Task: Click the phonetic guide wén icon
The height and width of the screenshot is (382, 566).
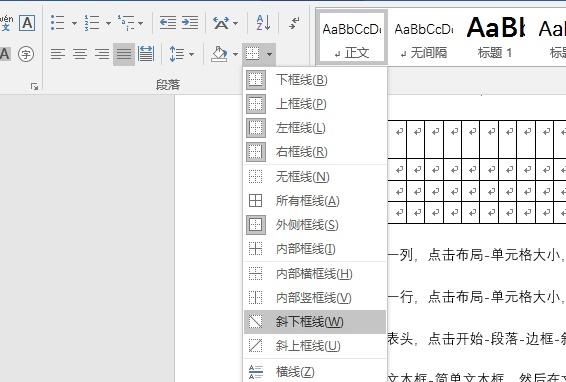Action: pos(6,23)
